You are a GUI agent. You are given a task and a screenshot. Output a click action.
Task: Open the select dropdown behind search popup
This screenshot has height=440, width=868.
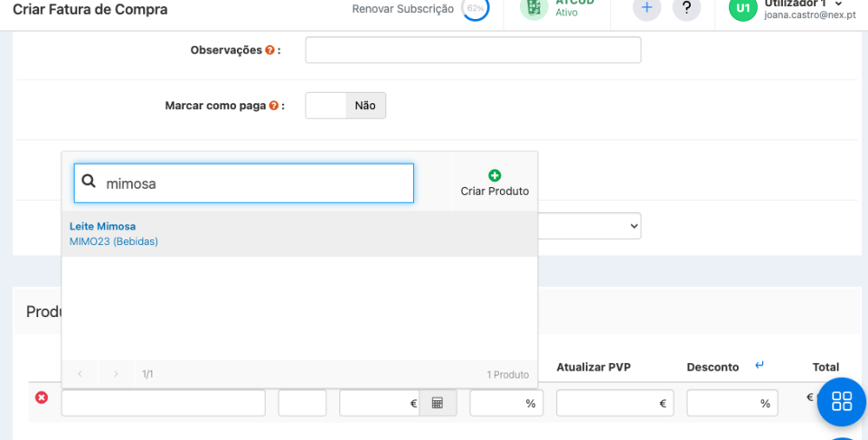590,226
